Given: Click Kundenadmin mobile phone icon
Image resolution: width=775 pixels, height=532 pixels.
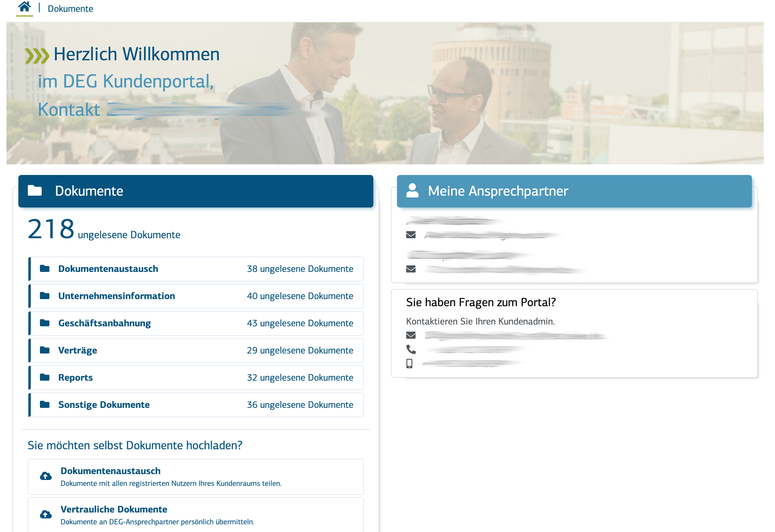Looking at the screenshot, I should [x=410, y=364].
